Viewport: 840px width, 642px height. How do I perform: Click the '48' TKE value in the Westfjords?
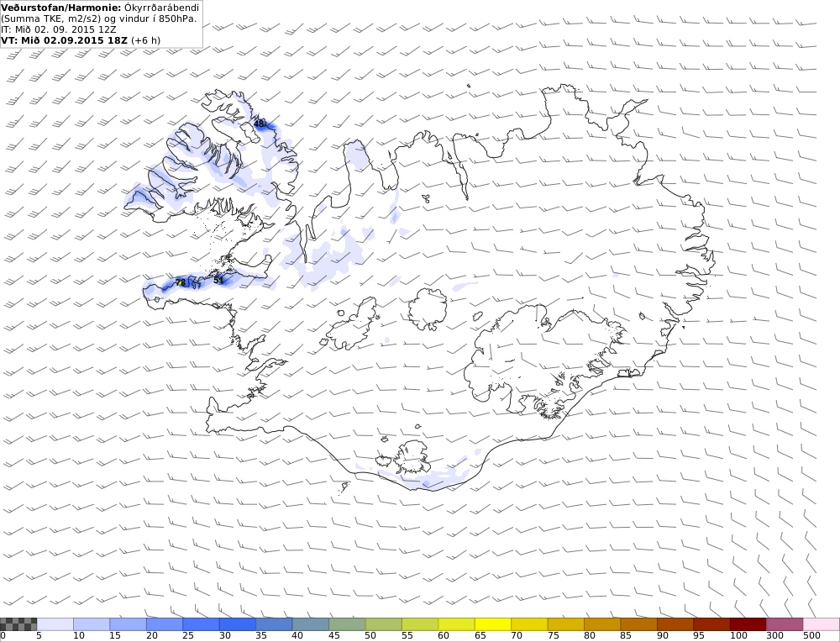coord(260,124)
